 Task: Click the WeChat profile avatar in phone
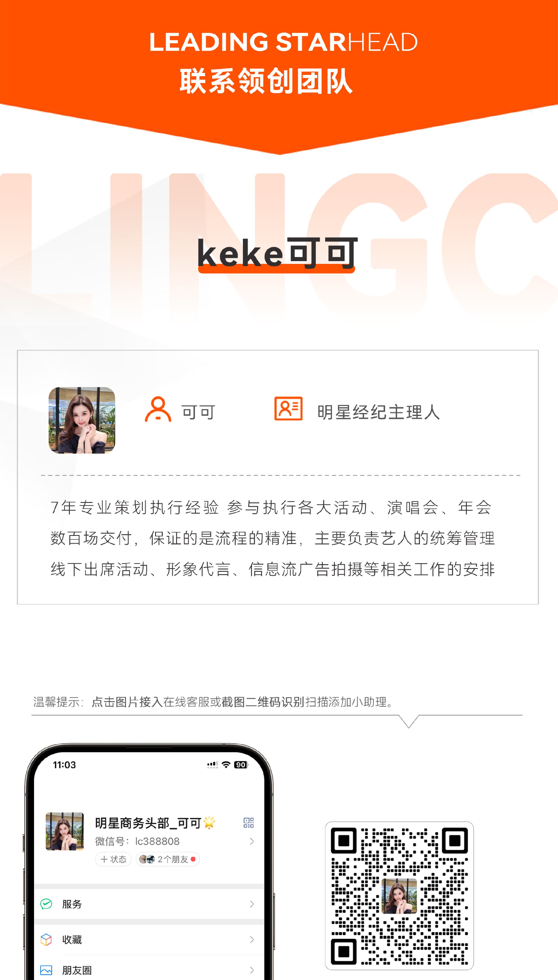point(65,831)
